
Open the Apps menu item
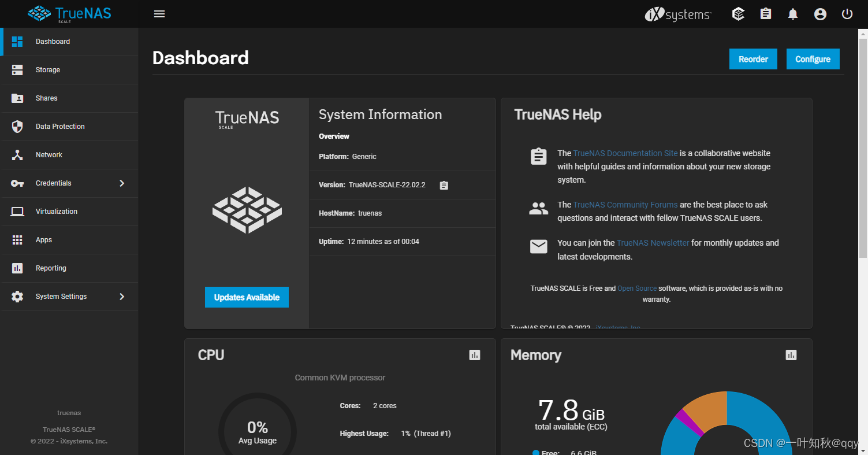coord(69,240)
